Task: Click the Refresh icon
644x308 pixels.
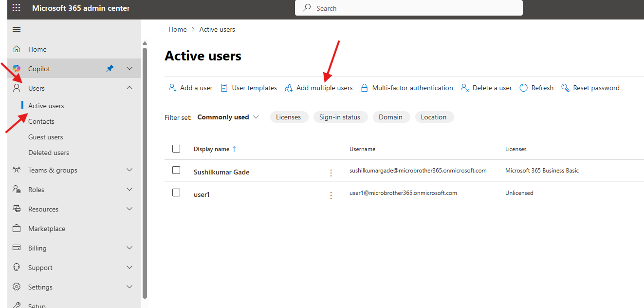Action: 524,88
